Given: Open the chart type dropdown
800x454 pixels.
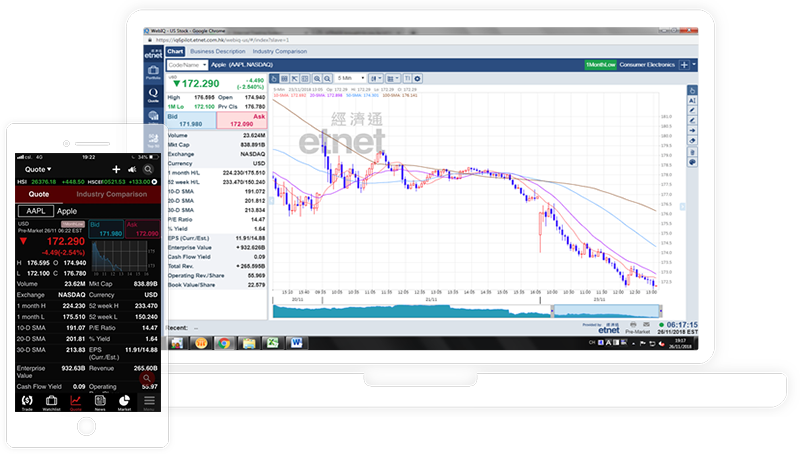Looking at the screenshot, I should tap(376, 79).
